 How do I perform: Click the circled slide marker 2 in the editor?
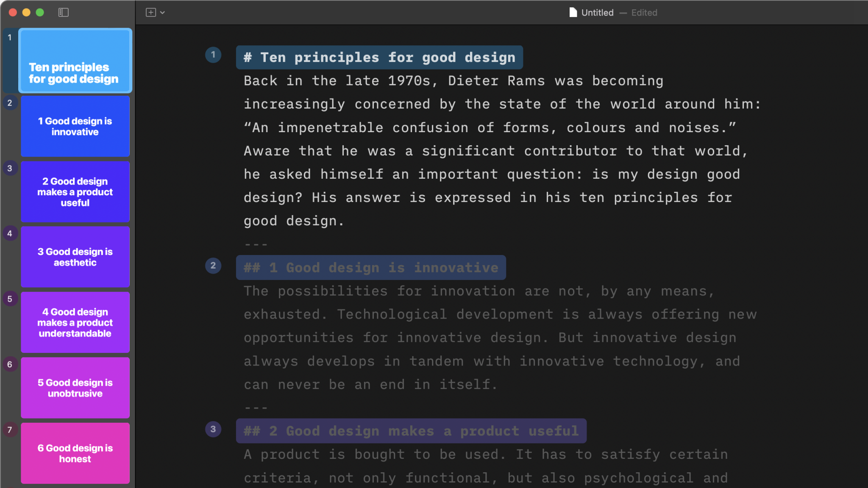click(x=213, y=266)
